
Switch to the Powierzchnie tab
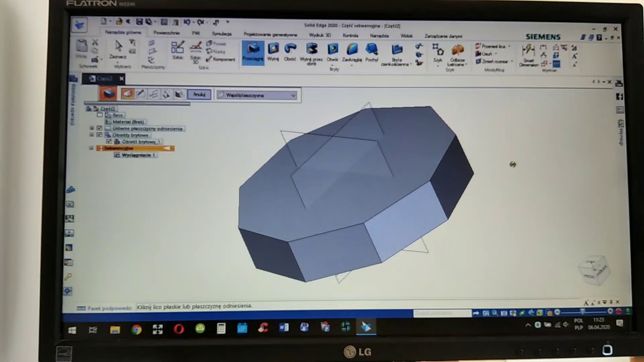pyautogui.click(x=166, y=33)
